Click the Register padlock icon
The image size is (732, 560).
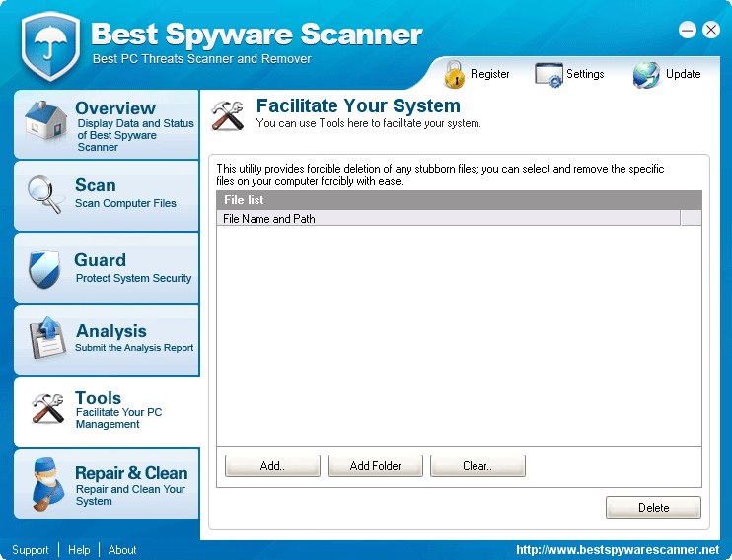pyautogui.click(x=454, y=74)
